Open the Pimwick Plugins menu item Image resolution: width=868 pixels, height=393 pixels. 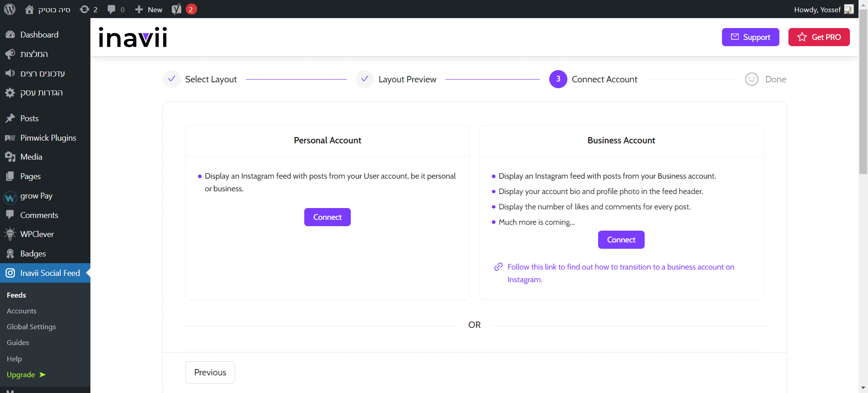click(45, 138)
